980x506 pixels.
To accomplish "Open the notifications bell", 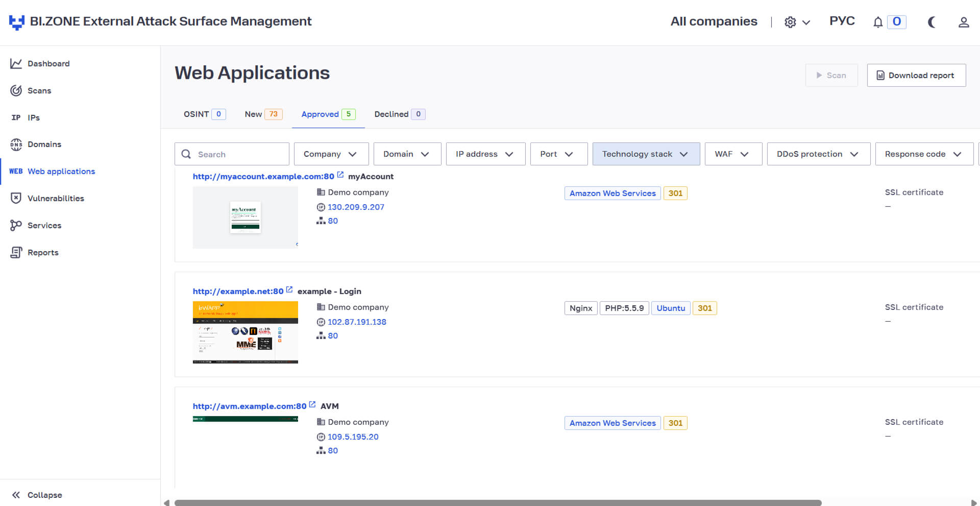I will [x=878, y=22].
